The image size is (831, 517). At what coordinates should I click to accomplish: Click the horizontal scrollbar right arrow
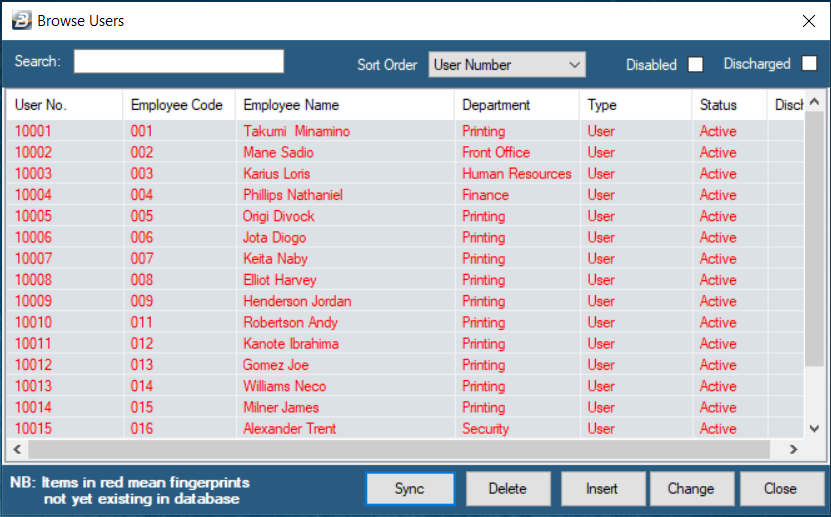[793, 450]
